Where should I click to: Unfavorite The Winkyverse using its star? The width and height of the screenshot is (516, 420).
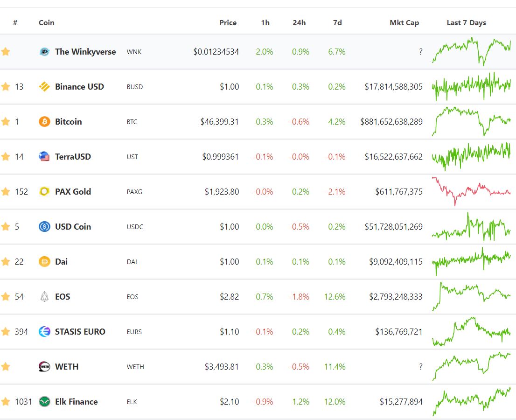[x=6, y=52]
